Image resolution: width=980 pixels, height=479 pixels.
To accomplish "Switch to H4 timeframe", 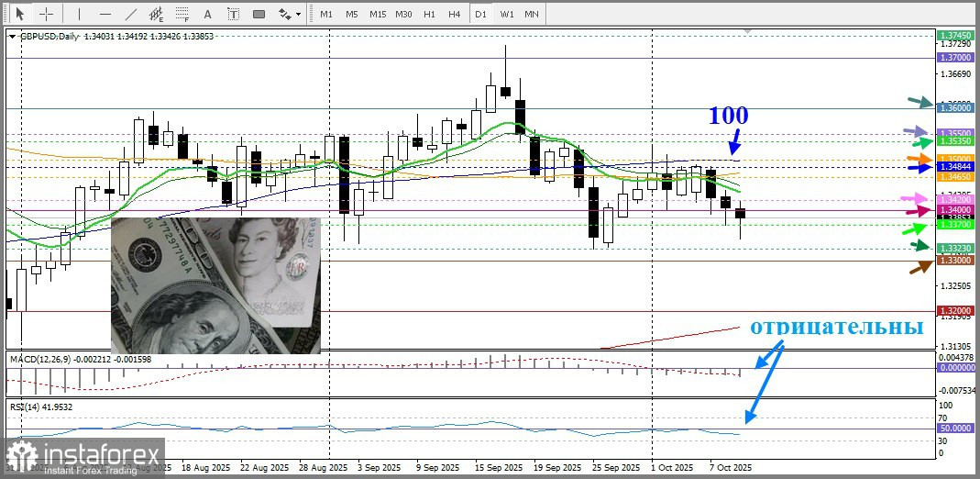I will [x=455, y=14].
